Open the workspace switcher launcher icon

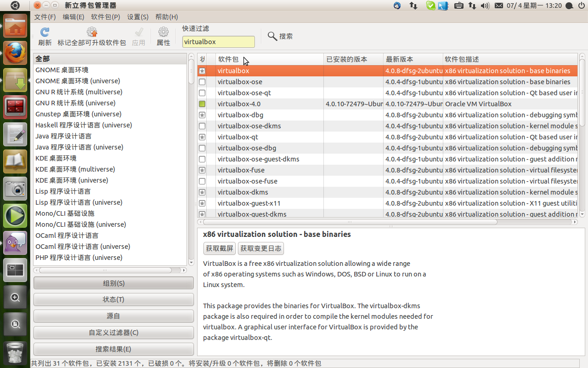pyautogui.click(x=15, y=270)
